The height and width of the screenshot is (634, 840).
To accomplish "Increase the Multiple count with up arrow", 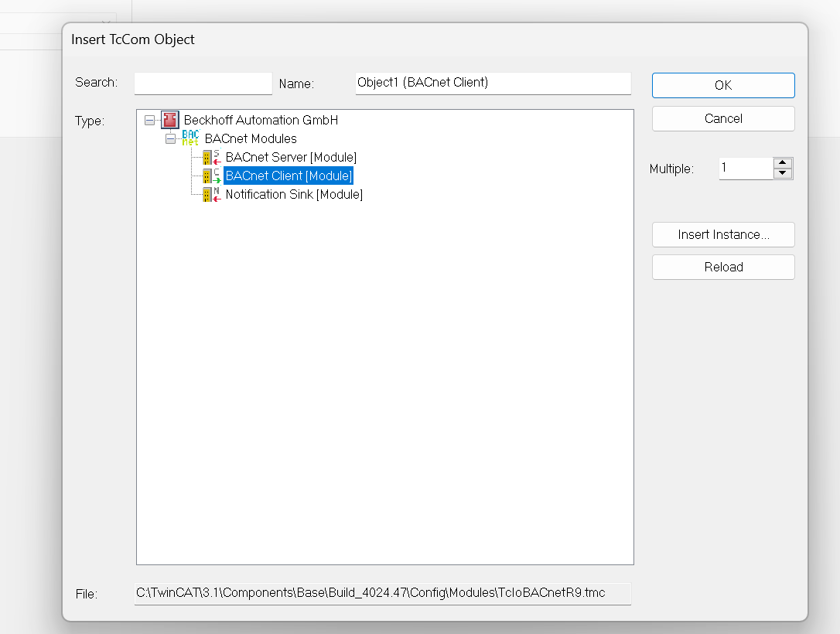I will click(783, 163).
